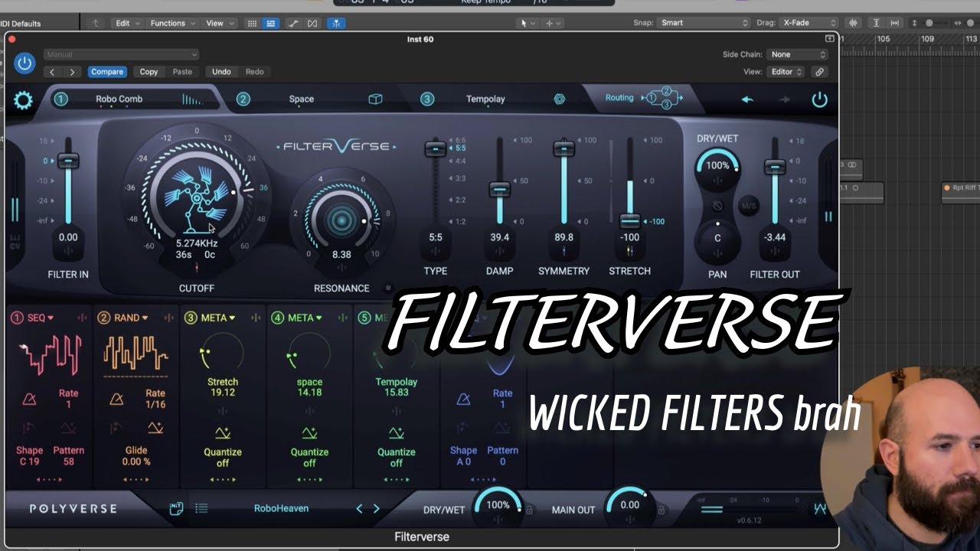This screenshot has width=980, height=551.
Task: Open the preset list browser icon
Action: [x=201, y=508]
